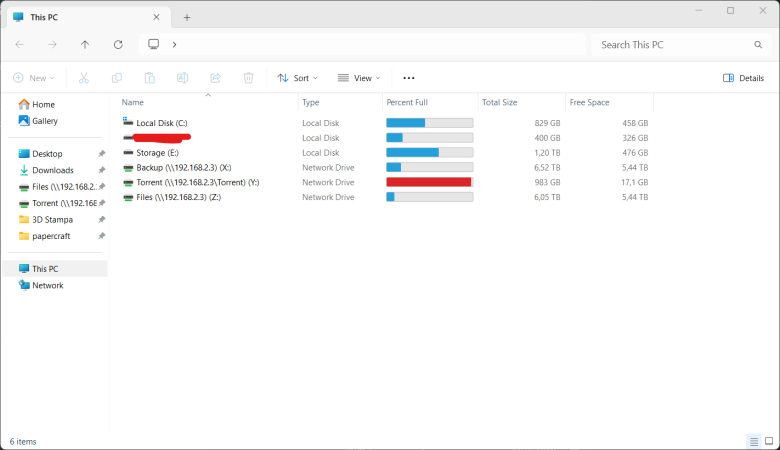Close the This PC tab
The height and width of the screenshot is (450, 780).
156,17
